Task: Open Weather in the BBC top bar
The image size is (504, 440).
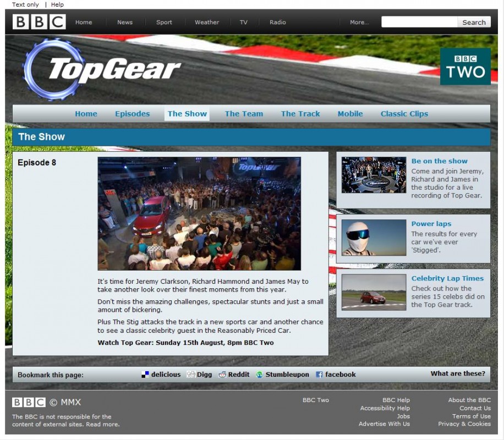Action: click(207, 22)
